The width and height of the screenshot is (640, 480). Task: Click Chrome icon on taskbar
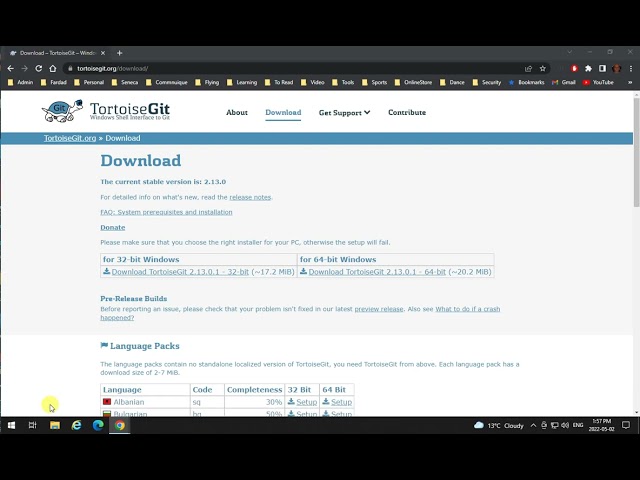pyautogui.click(x=120, y=425)
